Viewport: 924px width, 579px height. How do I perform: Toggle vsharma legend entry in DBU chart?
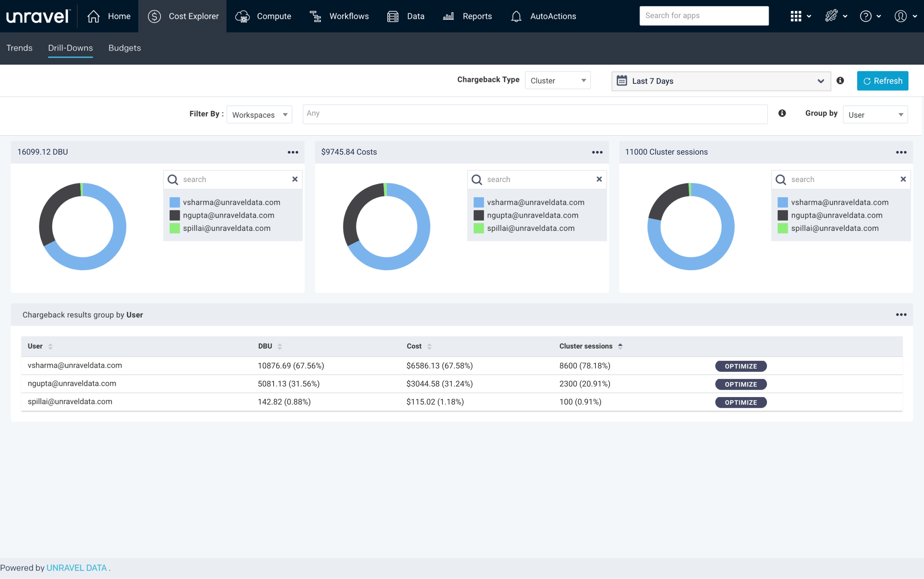coord(231,202)
